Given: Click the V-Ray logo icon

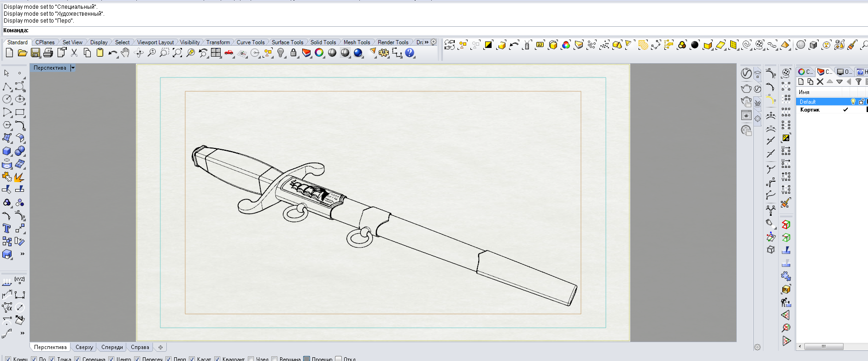Looking at the screenshot, I should point(746,73).
